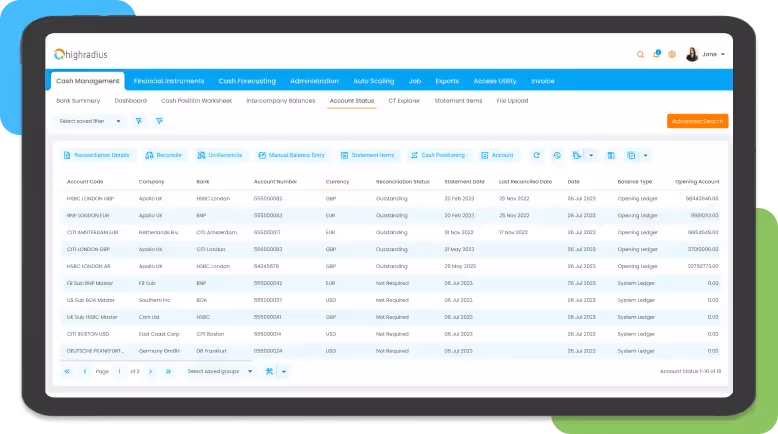Open the Administration tab

[x=314, y=81]
